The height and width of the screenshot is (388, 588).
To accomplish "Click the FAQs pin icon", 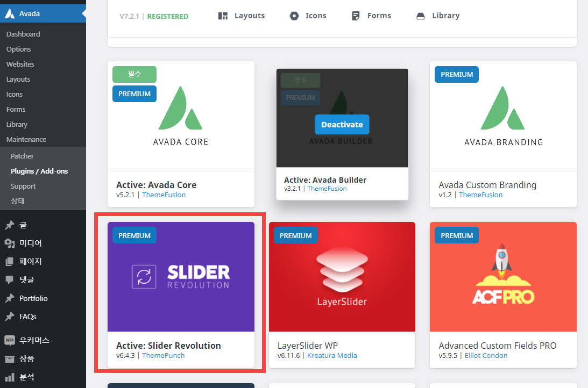I will tap(10, 317).
